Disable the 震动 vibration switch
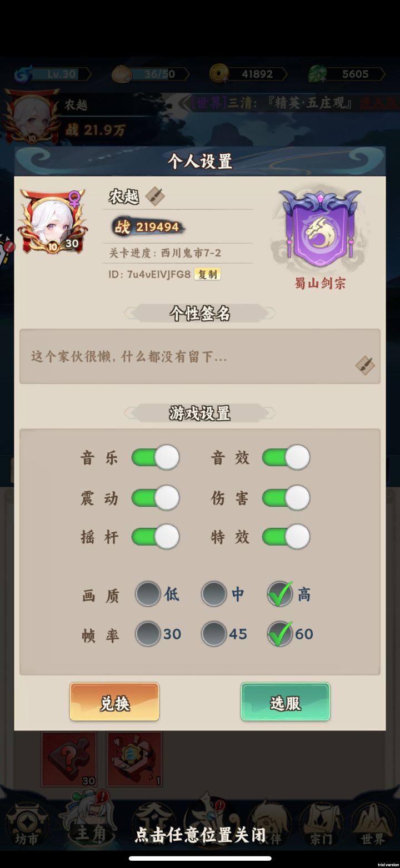400x868 pixels. coord(156,498)
